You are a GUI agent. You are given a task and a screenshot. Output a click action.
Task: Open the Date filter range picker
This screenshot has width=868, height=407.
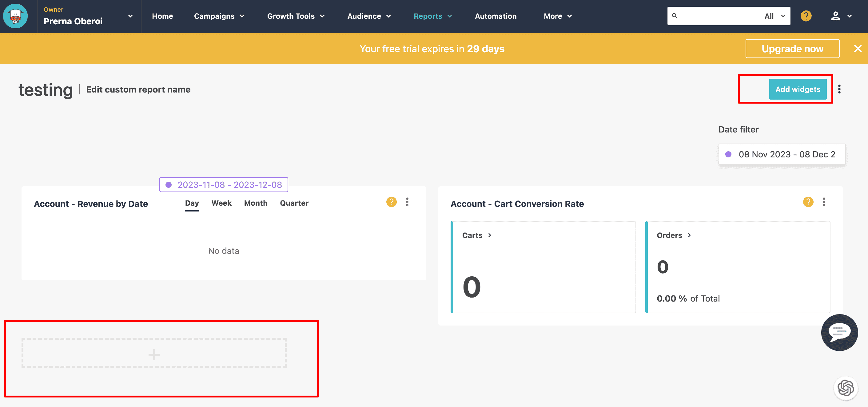[781, 154]
